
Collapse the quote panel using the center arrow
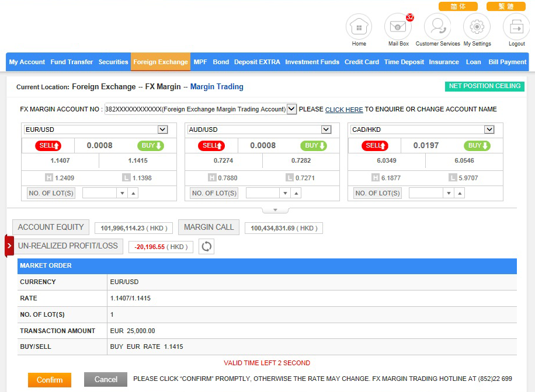point(276,210)
